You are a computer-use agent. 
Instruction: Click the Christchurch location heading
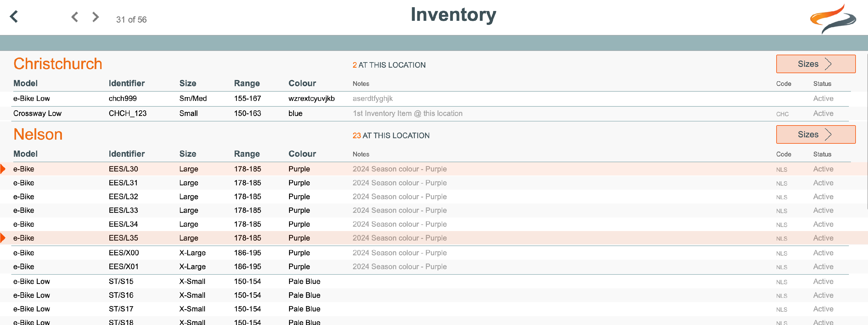click(58, 64)
